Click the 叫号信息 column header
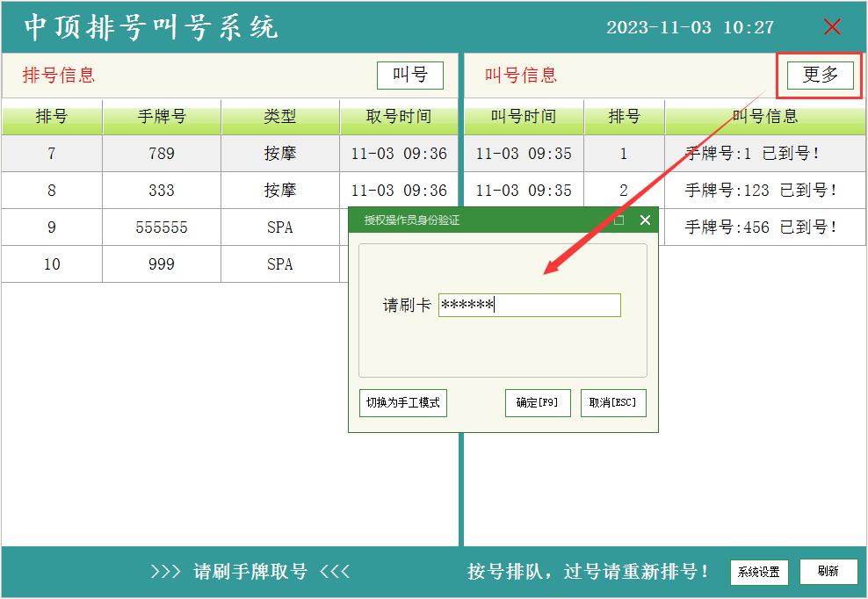The width and height of the screenshot is (868, 599). coord(765,117)
